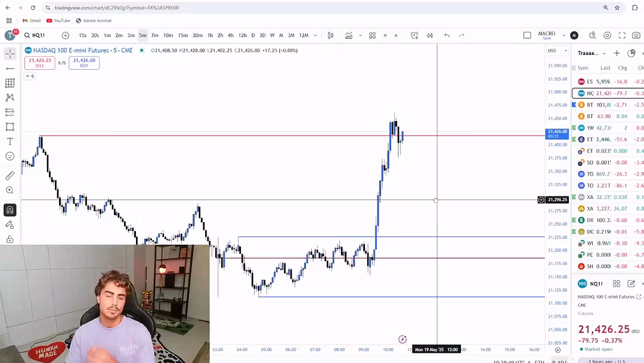Image resolution: width=644 pixels, height=363 pixels.
Task: Toggle Magnet mode in the left toolbar
Action: (x=10, y=210)
